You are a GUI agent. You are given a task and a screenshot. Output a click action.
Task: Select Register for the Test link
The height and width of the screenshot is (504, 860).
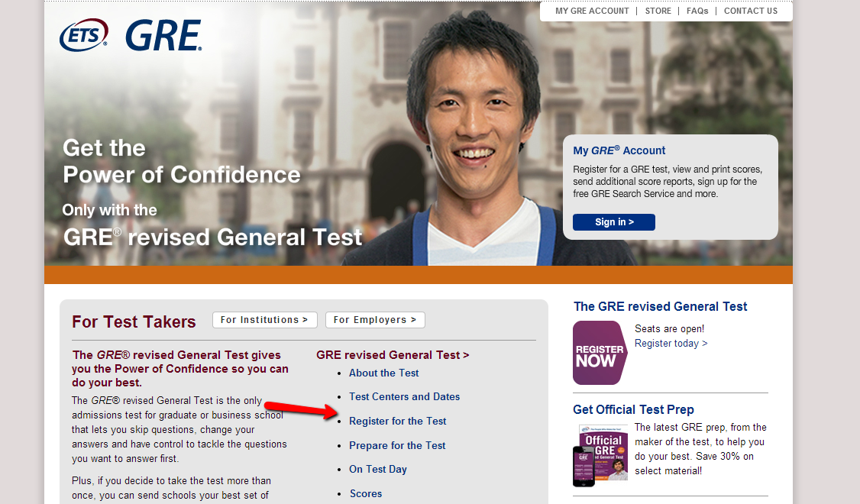tap(398, 422)
